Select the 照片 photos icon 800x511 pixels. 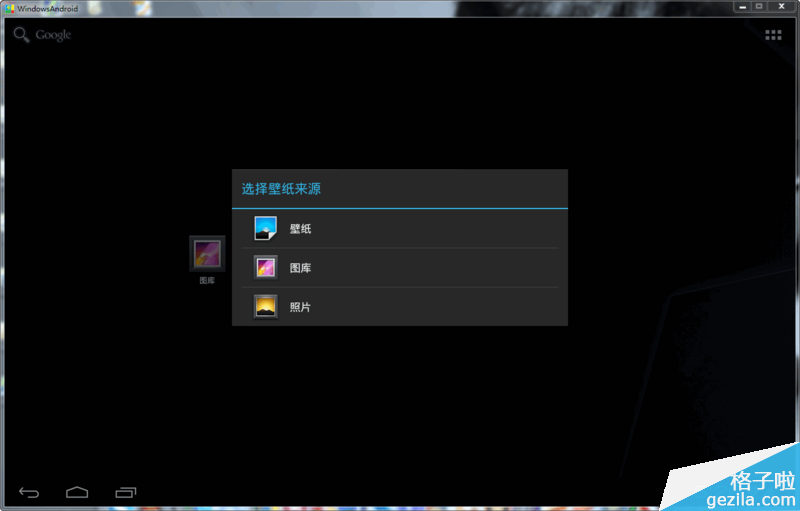coord(266,306)
